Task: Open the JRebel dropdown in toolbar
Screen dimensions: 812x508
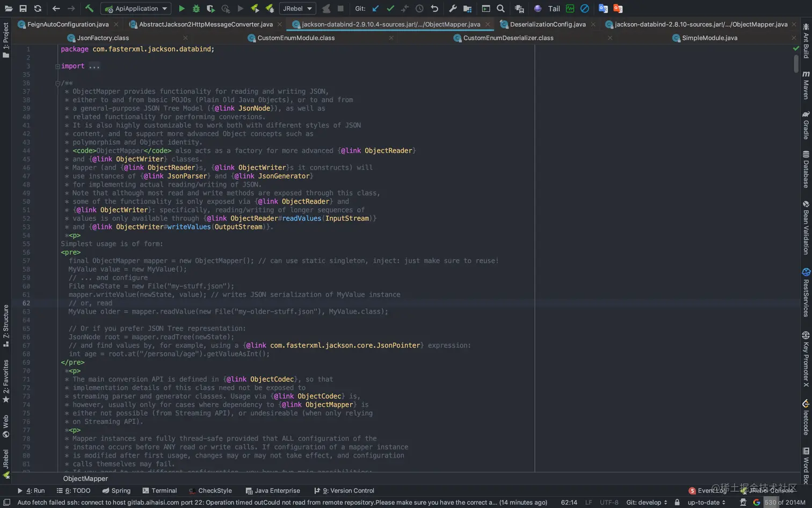Action: click(298, 9)
